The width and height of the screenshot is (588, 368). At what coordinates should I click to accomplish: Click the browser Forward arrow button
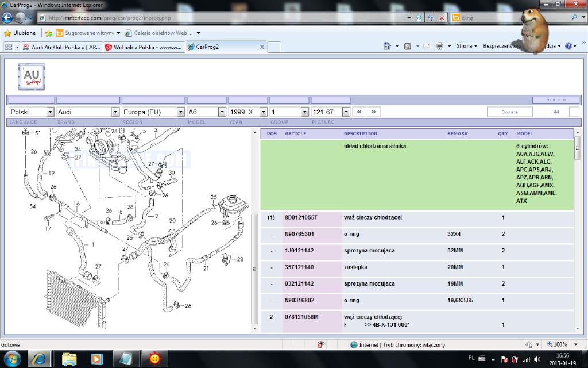click(x=20, y=17)
